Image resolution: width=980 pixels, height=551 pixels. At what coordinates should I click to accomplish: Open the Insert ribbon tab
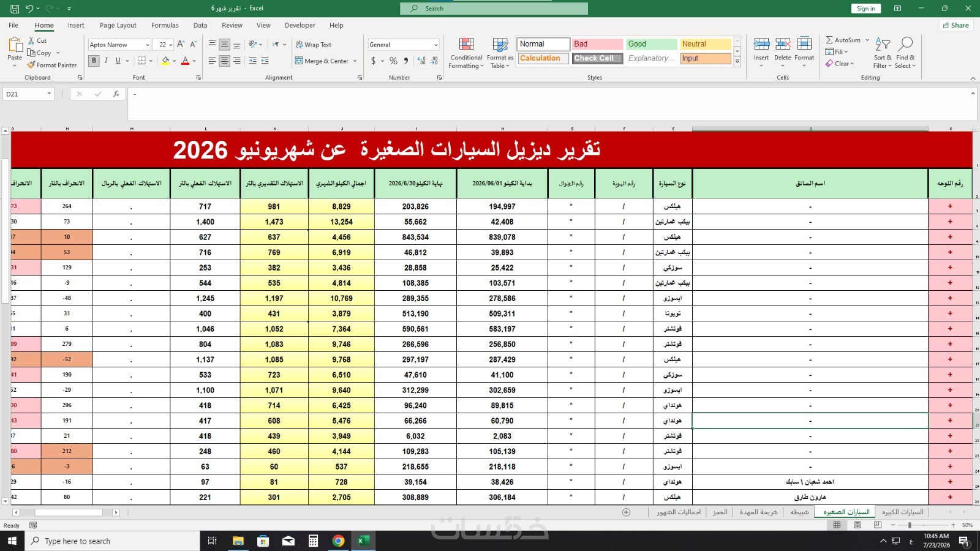pyautogui.click(x=76, y=25)
